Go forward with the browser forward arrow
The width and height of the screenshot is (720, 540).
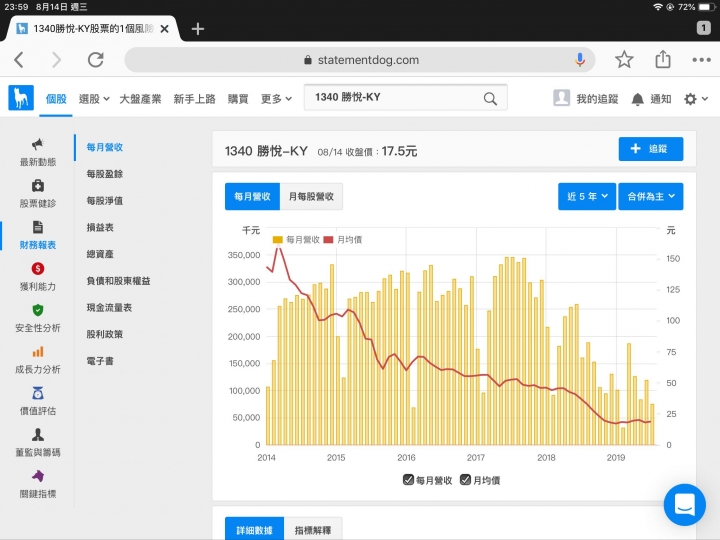pyautogui.click(x=56, y=60)
